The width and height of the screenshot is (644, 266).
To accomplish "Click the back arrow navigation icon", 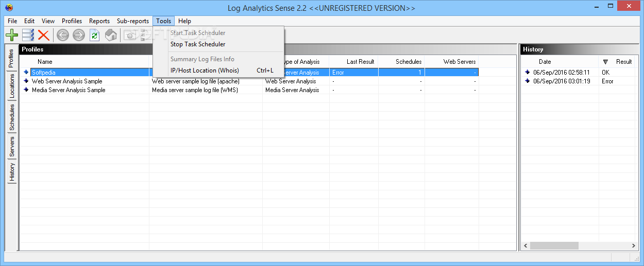I will [63, 35].
